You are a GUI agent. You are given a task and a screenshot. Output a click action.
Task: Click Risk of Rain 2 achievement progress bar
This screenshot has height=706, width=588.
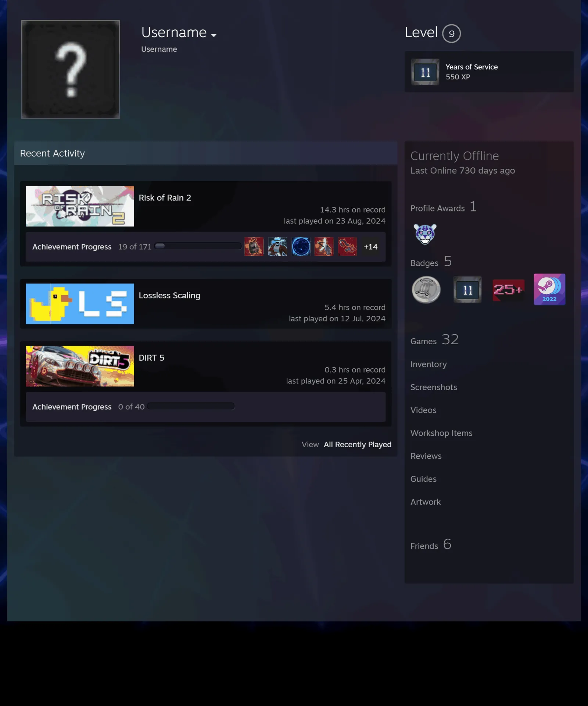point(198,246)
